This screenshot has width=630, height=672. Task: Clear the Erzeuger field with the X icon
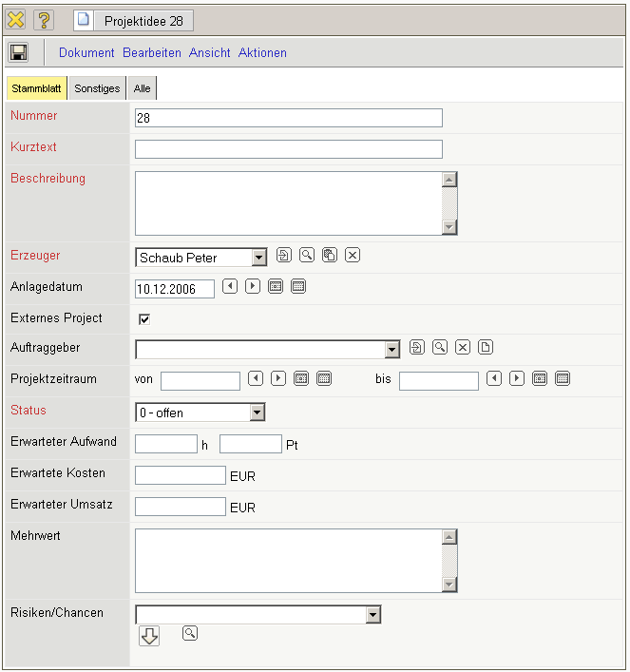[x=352, y=255]
